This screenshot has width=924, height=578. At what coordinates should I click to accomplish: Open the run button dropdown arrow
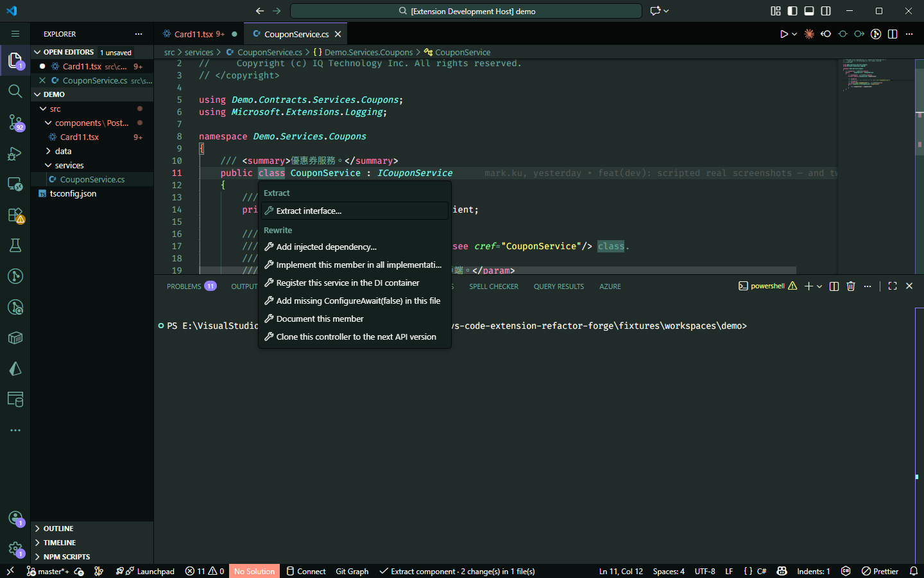[x=794, y=34]
